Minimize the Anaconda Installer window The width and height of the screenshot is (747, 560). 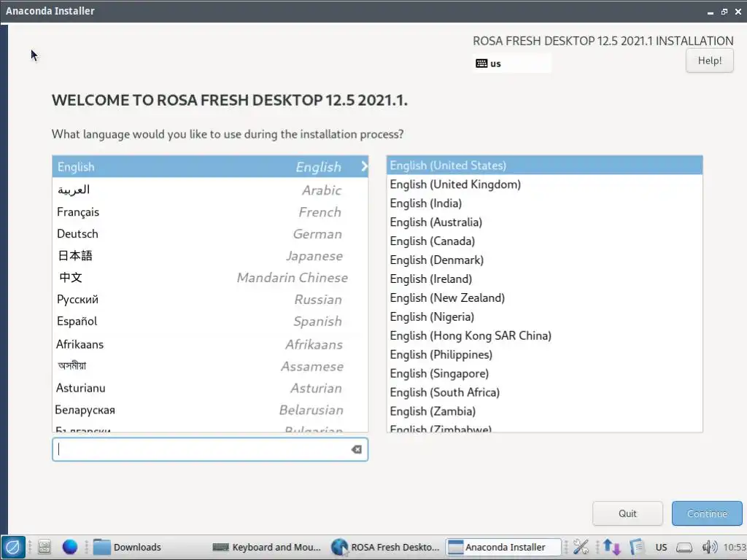pyautogui.click(x=711, y=12)
